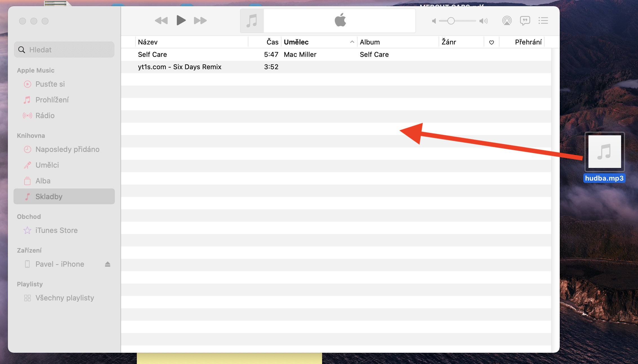Eject Pavel - iPhone device

tap(108, 264)
